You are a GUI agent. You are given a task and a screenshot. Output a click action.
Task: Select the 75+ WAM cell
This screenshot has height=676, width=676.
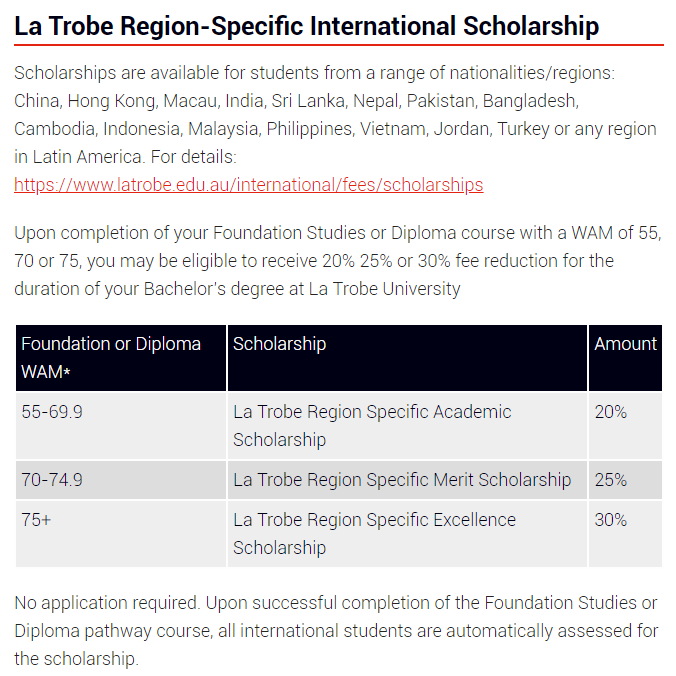pyautogui.click(x=121, y=534)
